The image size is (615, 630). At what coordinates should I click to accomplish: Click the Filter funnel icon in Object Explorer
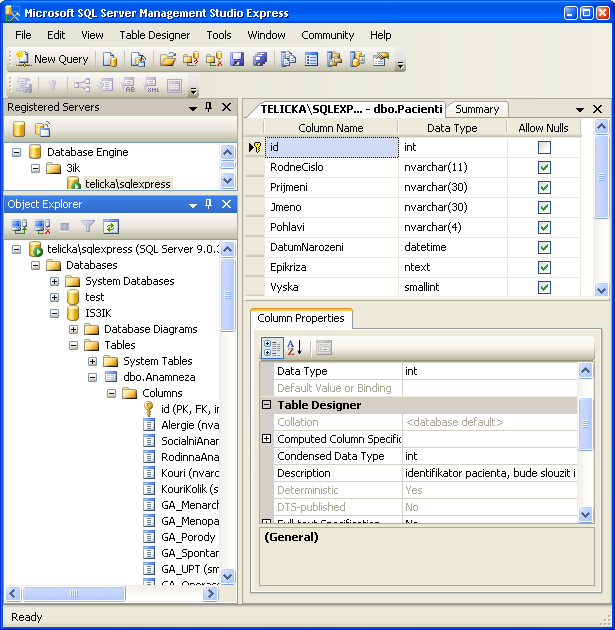(88, 227)
